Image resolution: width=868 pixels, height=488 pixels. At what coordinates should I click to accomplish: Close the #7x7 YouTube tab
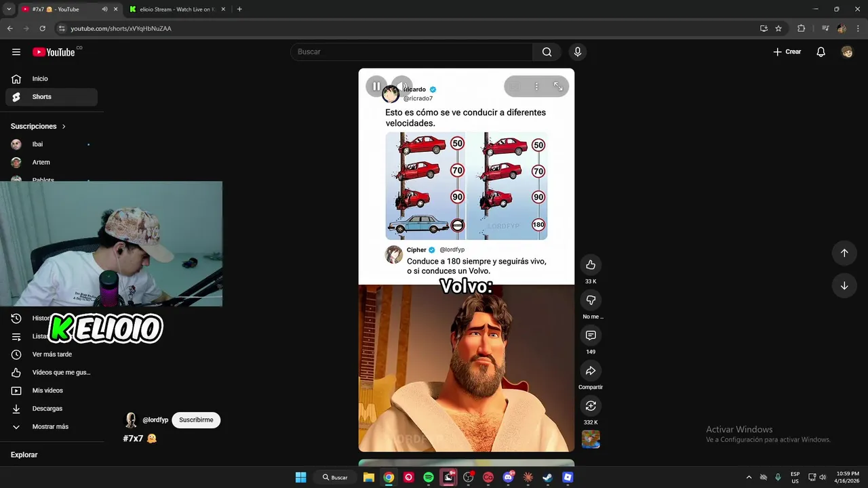(x=115, y=9)
